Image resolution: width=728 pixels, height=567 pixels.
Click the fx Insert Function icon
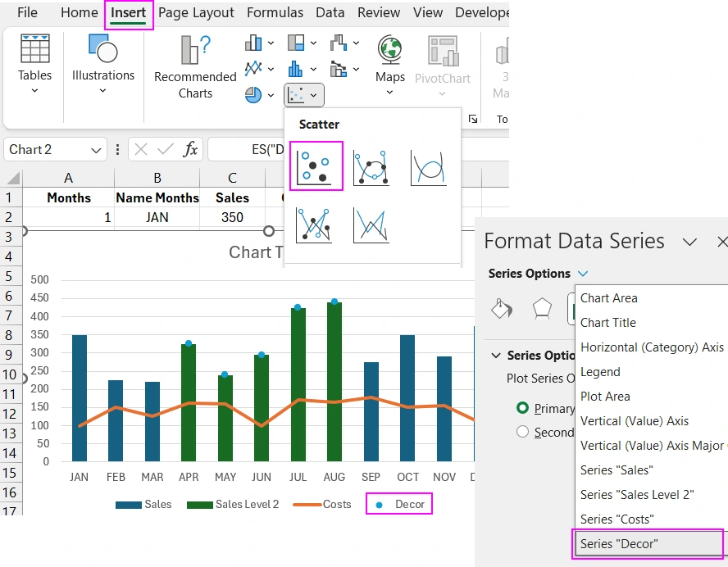(190, 149)
